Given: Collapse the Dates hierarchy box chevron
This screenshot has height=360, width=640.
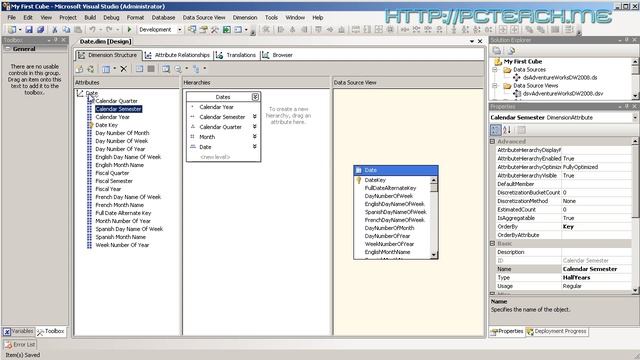Looking at the screenshot, I should [255, 97].
